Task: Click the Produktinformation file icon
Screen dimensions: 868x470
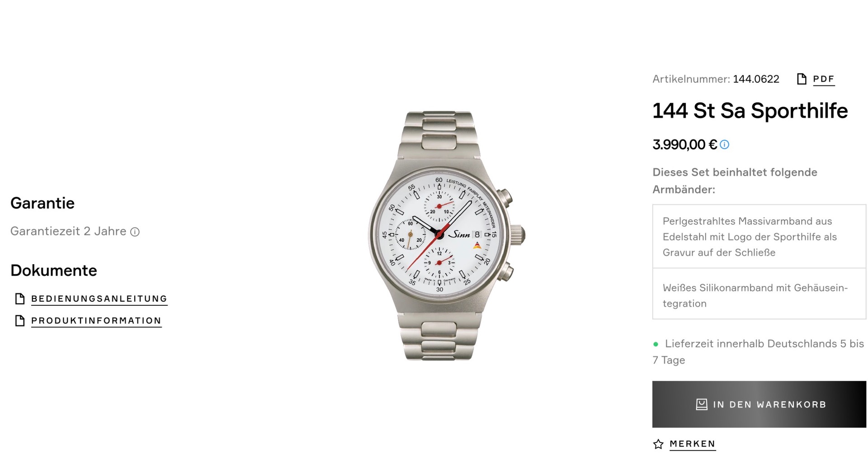Action: pyautogui.click(x=20, y=321)
